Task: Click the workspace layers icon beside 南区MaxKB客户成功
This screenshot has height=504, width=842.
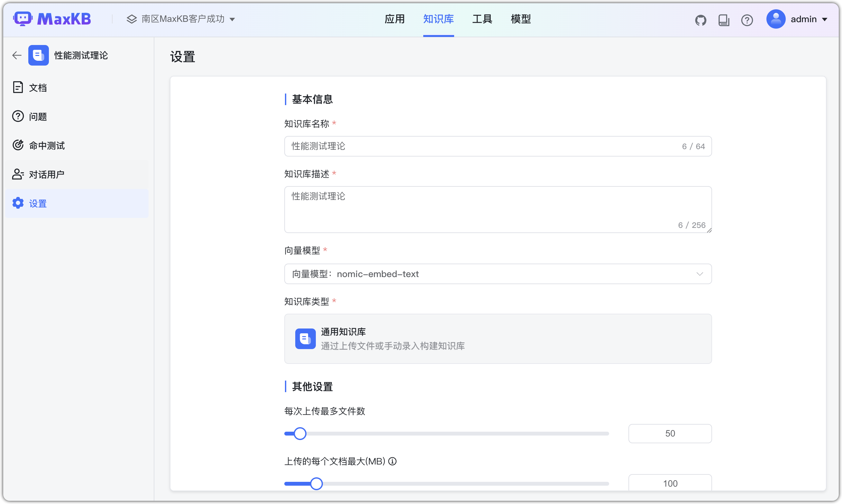Action: (x=132, y=19)
